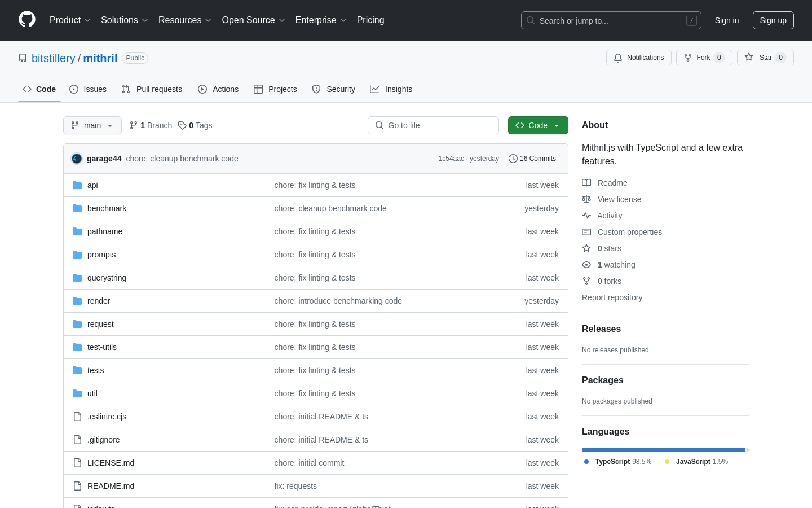Fork the mithril repository
812x508 pixels.
(704, 58)
